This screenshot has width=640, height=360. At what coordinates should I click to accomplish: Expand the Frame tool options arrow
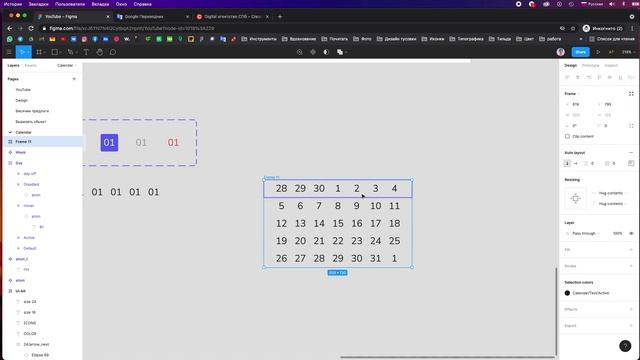click(x=44, y=53)
